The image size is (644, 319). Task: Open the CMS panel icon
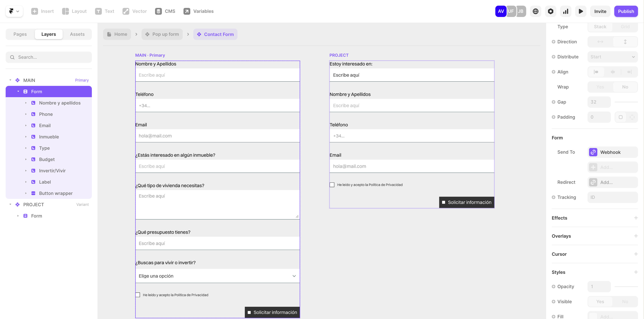click(x=158, y=11)
